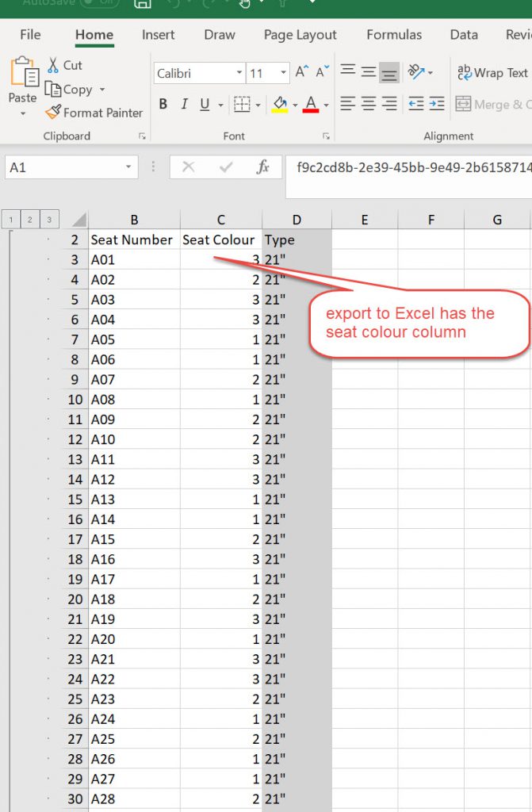Click the Insert Function fx icon
The width and height of the screenshot is (532, 812).
pyautogui.click(x=263, y=167)
